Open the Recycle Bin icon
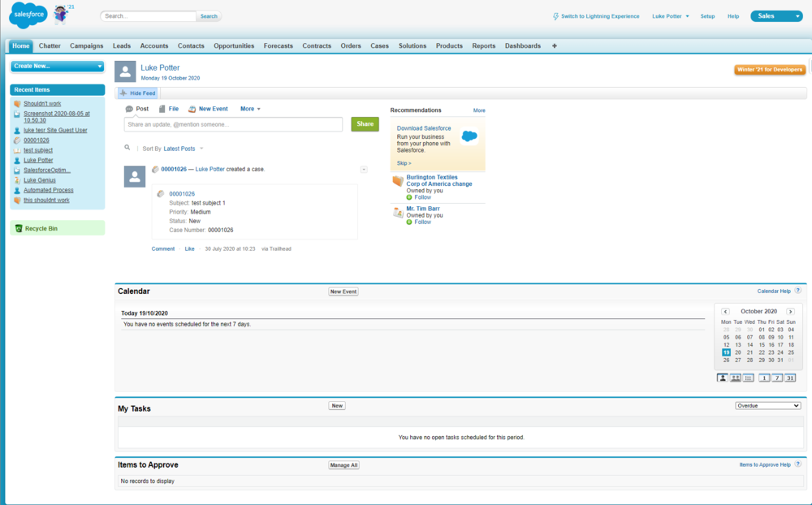 [19, 228]
